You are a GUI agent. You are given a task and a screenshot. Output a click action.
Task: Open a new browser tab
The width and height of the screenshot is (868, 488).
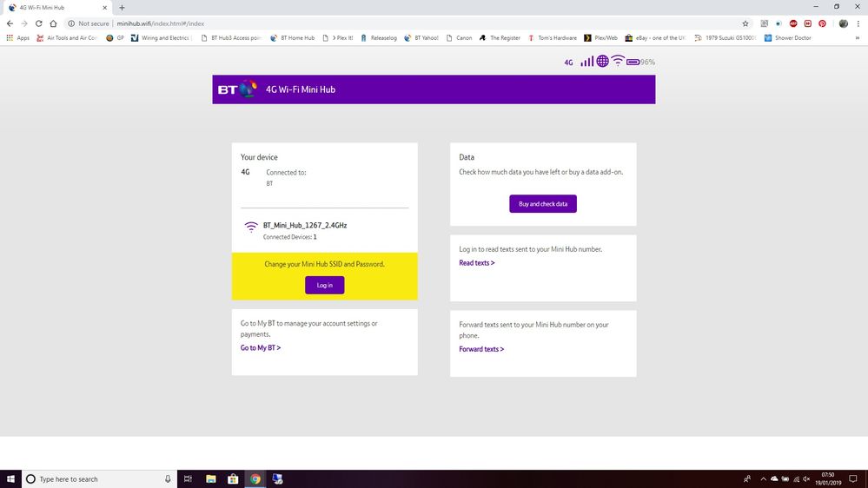(x=122, y=7)
